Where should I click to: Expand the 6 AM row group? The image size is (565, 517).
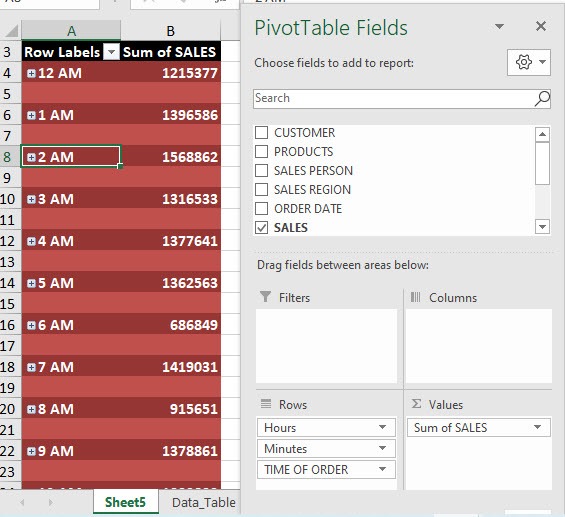click(31, 325)
